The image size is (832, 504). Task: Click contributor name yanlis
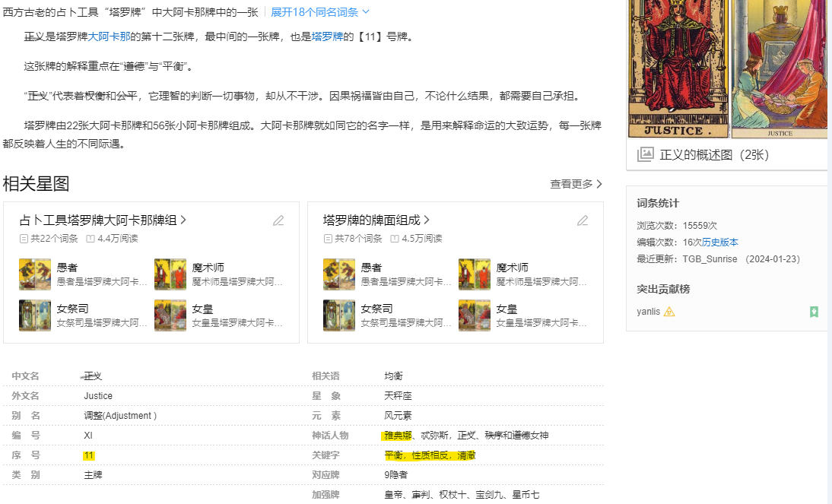[x=649, y=312]
